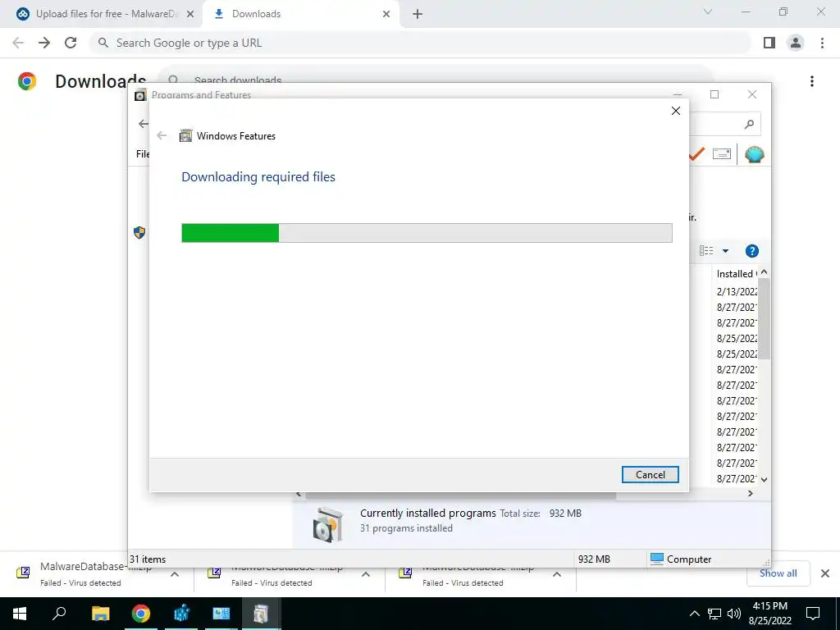This screenshot has width=840, height=630.
Task: Close the Programs and Features window
Action: [752, 94]
